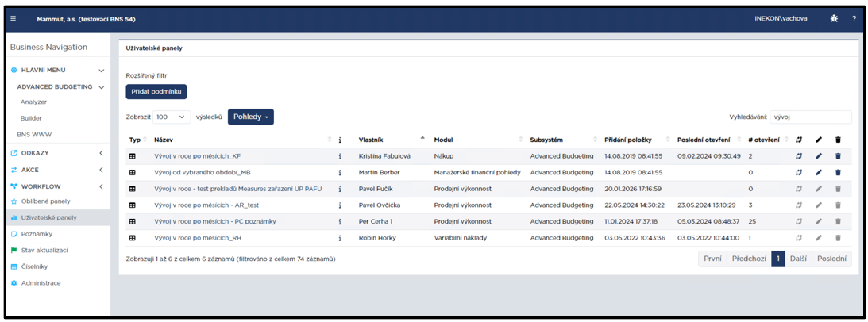This screenshot has height=322, width=868.
Task: Click the pencil icon in Per Cerha 1 row
Action: tap(819, 221)
